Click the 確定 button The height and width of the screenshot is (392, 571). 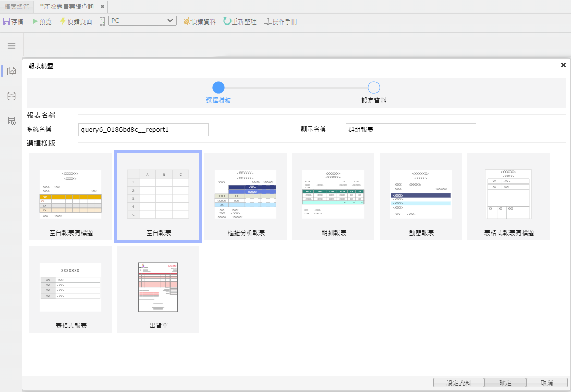(x=505, y=383)
